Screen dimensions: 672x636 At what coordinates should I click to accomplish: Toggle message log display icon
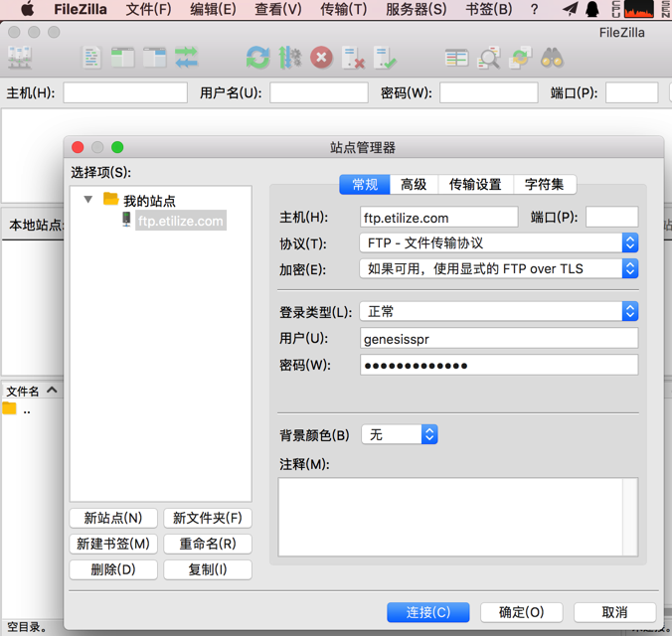click(91, 58)
